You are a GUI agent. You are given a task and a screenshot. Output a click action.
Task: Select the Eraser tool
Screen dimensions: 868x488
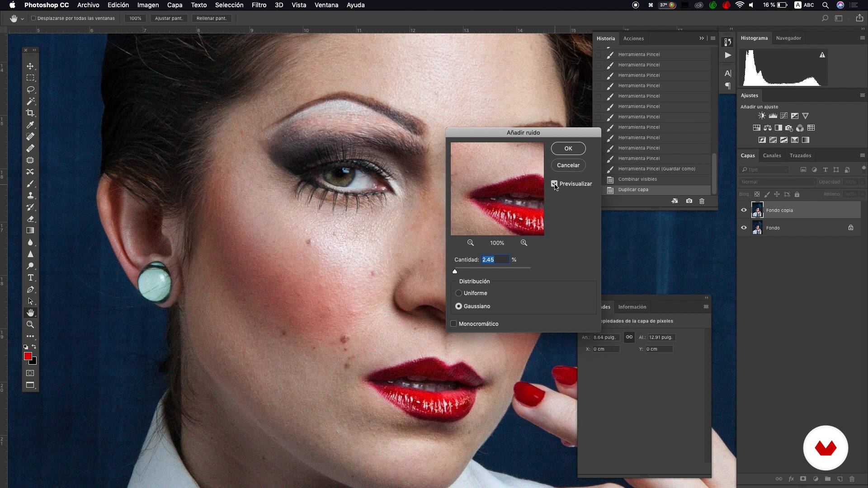pyautogui.click(x=30, y=219)
